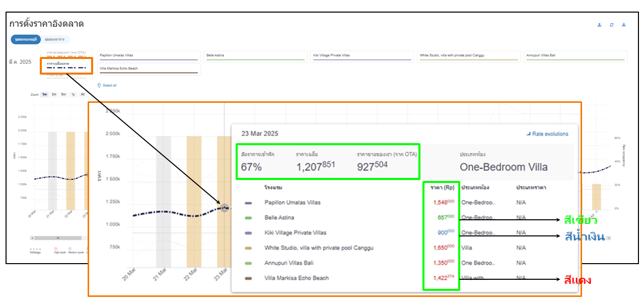Toggle ราคาเฉลี่ยตลาด market average line legend
Screen dimensions: 644x308
[66, 66]
